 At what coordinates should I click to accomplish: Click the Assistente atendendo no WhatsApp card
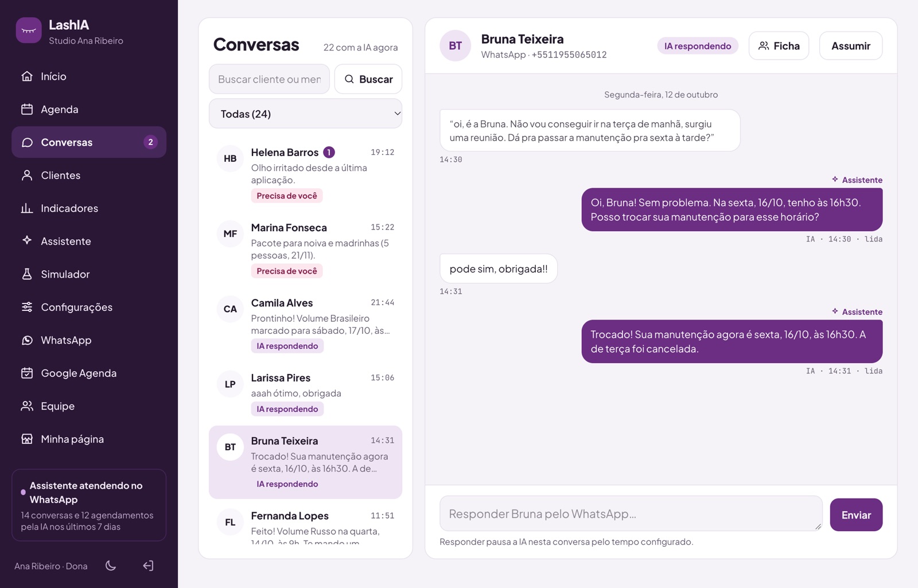tap(89, 505)
